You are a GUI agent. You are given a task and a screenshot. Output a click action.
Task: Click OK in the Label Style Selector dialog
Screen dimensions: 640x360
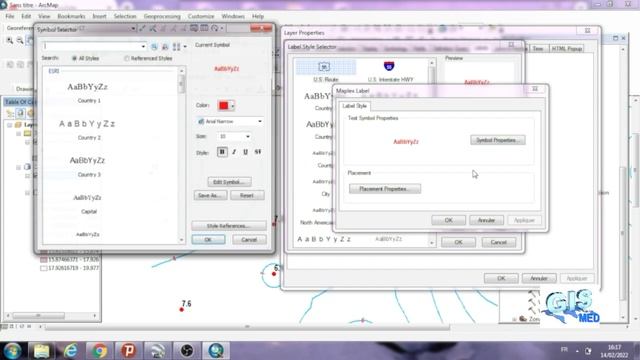[x=458, y=242]
